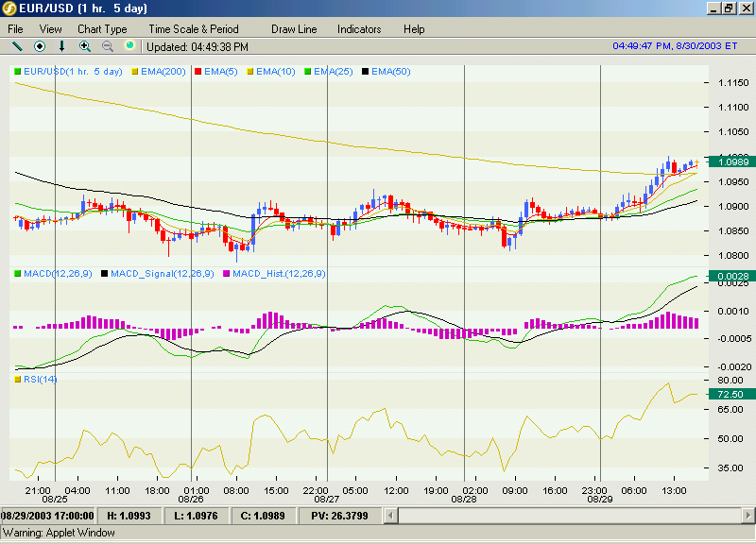This screenshot has height=544, width=756.
Task: Click the EMA(200) legend label
Action: pos(163,72)
